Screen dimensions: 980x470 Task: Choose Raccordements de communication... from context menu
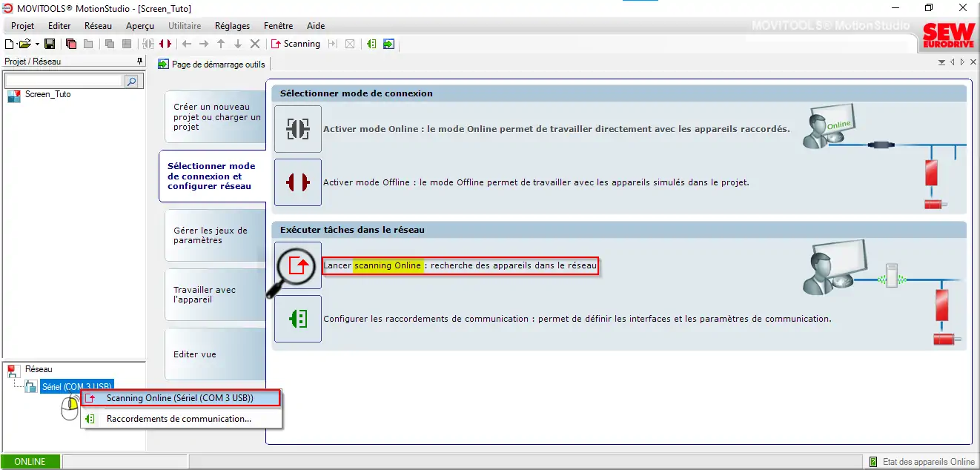180,419
